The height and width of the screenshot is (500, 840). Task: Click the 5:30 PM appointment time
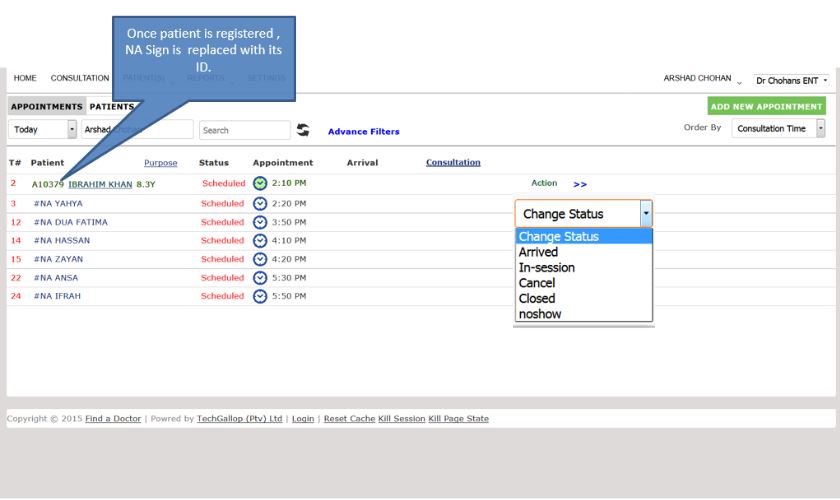[289, 278]
